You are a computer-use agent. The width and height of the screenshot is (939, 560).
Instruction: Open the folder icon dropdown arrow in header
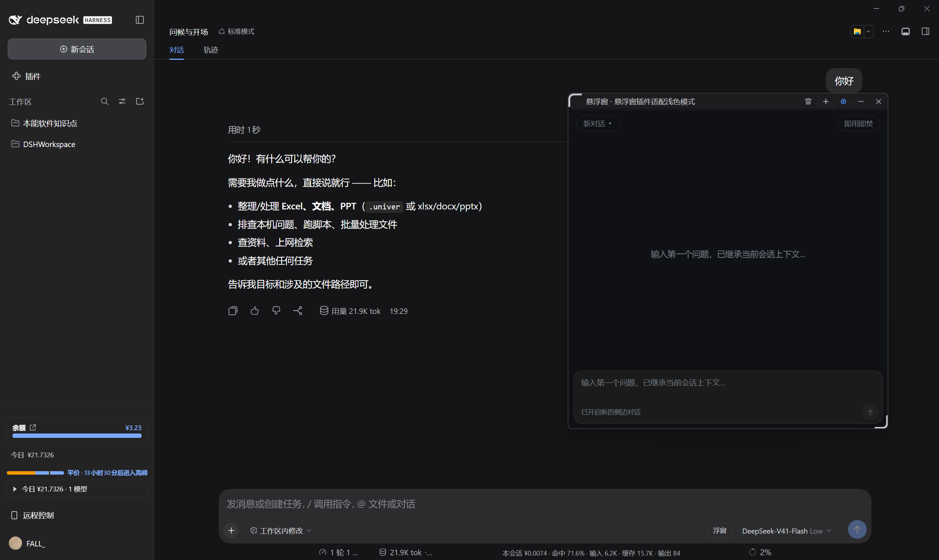pyautogui.click(x=868, y=32)
